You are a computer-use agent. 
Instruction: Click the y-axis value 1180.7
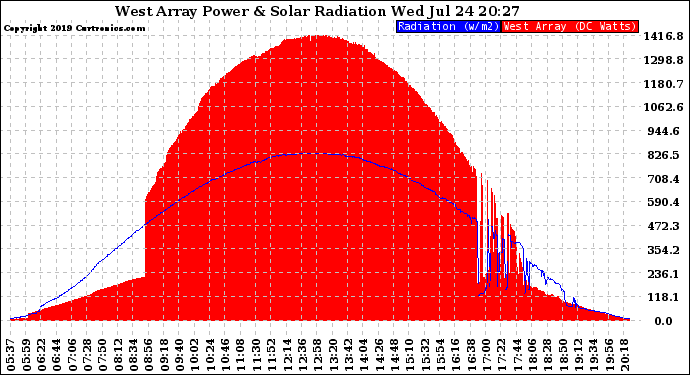pyautogui.click(x=664, y=84)
